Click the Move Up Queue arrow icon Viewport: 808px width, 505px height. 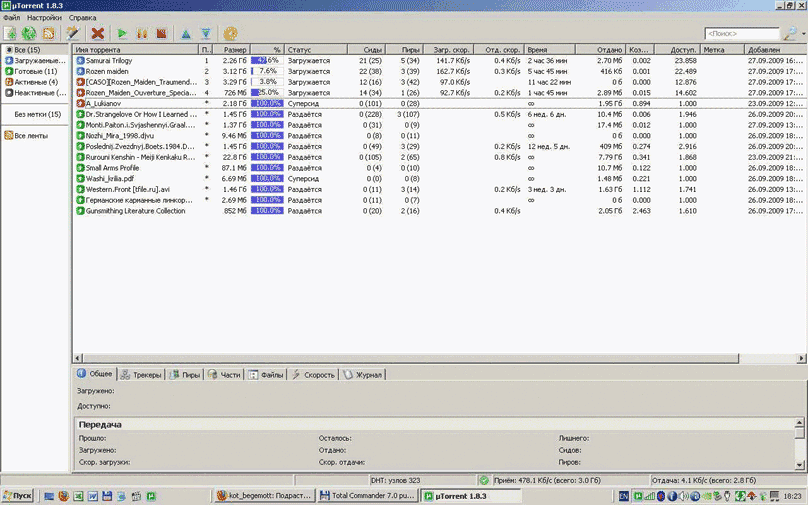(x=186, y=34)
